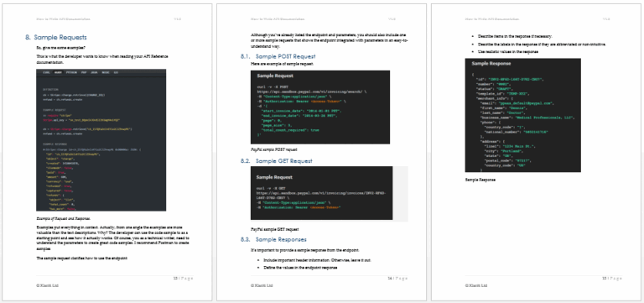This screenshot has height=303, width=644.
Task: Select the CURL tab in code sample
Action: (46, 72)
